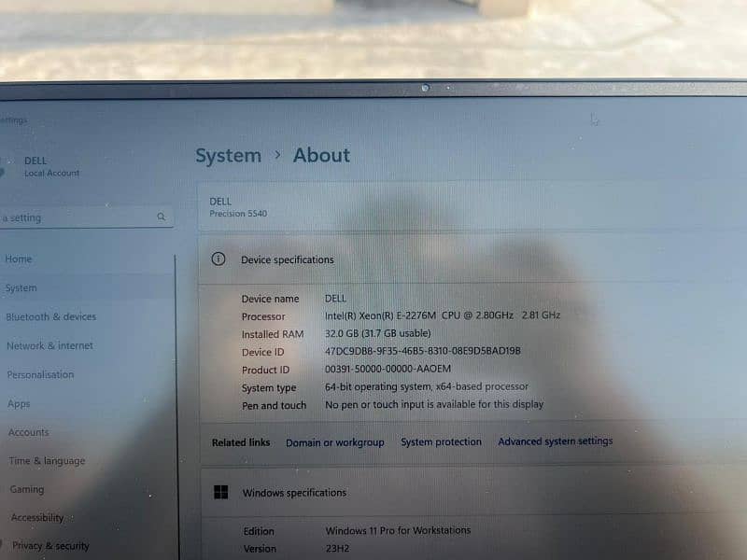Click the Device name label

(x=270, y=299)
